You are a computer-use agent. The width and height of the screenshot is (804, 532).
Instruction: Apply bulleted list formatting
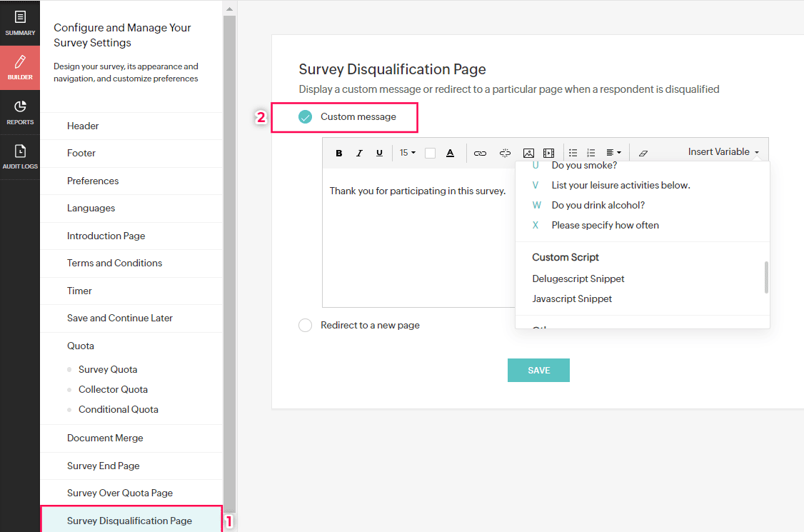(x=573, y=153)
